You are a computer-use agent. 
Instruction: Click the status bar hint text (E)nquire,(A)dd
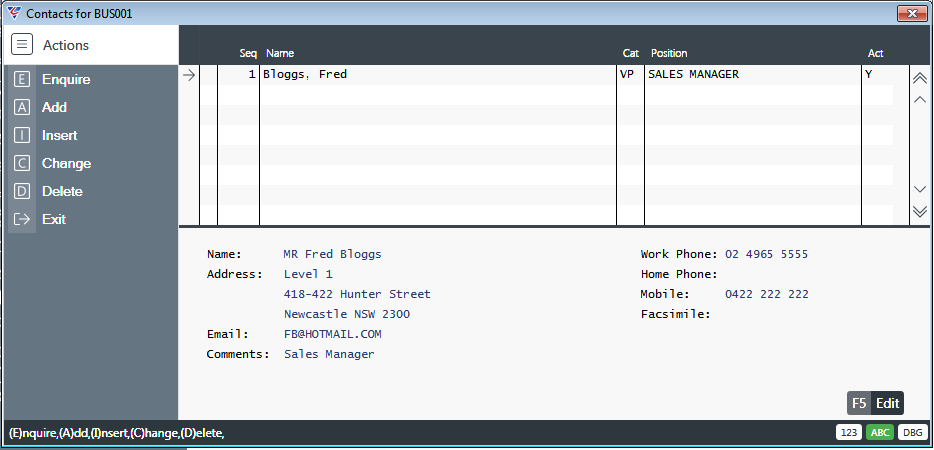point(117,433)
